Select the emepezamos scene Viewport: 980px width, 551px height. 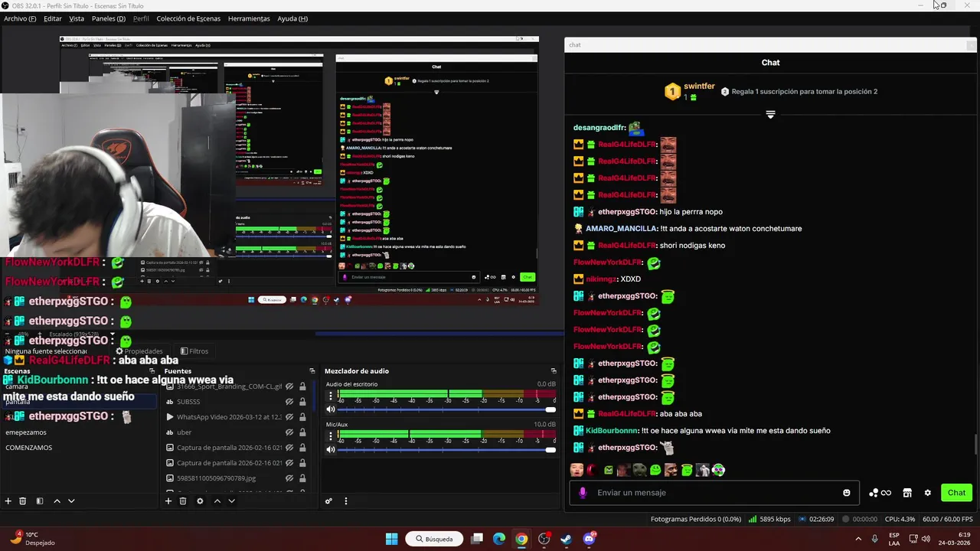click(26, 432)
